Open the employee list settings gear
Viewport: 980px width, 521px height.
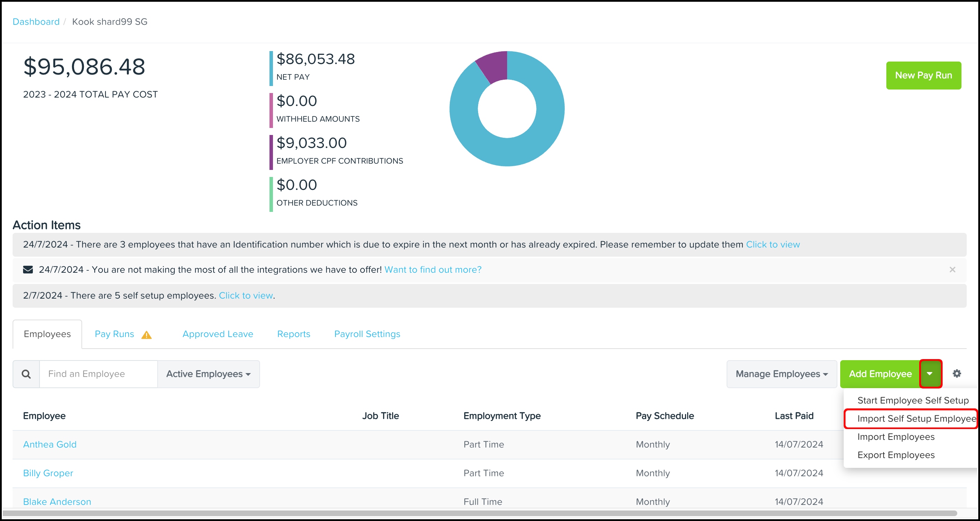click(957, 373)
